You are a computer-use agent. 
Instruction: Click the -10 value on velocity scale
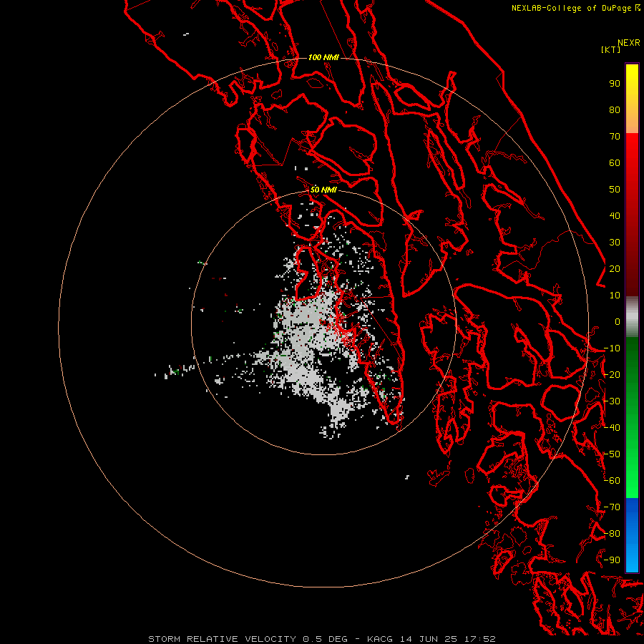(x=612, y=348)
